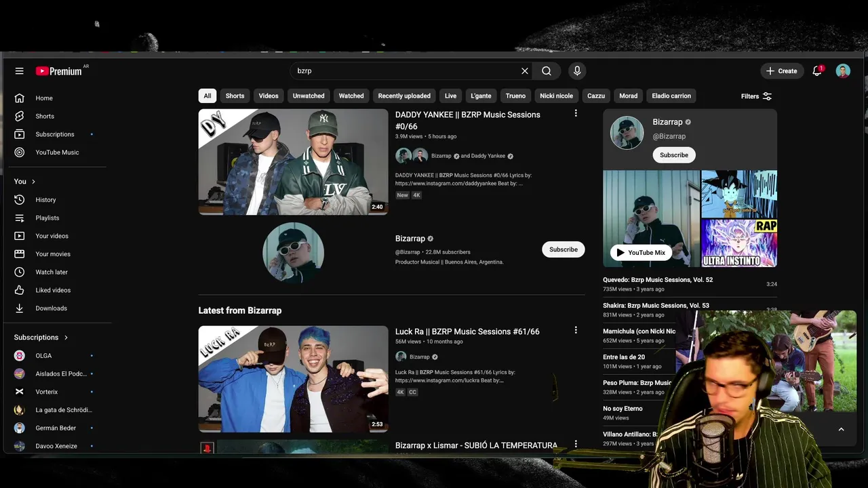868x488 pixels.
Task: Select the Morad filter chip
Action: click(x=629, y=96)
